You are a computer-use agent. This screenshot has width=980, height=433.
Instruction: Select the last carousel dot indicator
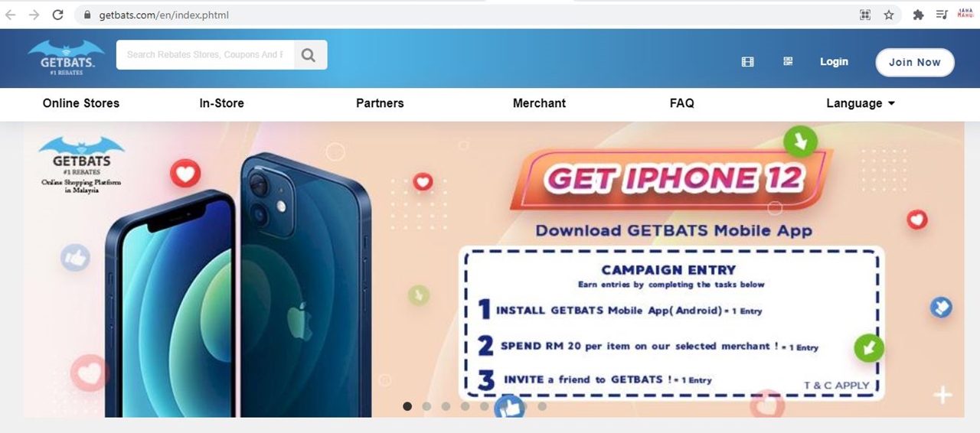click(x=542, y=406)
